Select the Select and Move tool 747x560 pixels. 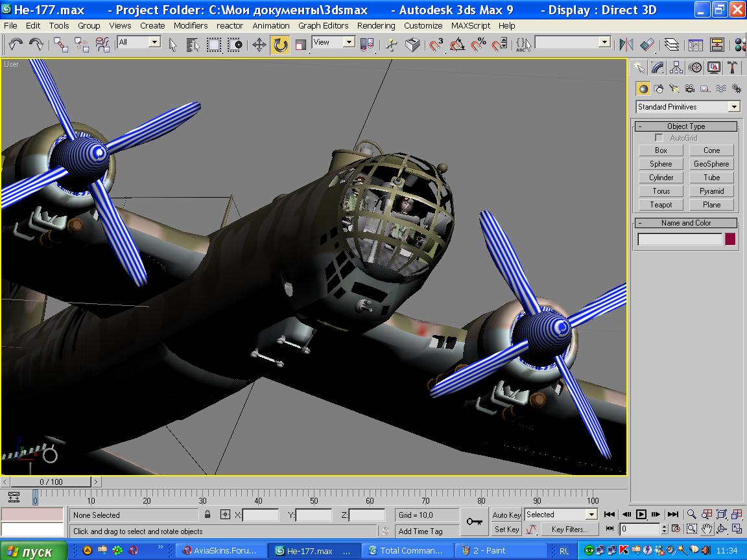(x=259, y=45)
